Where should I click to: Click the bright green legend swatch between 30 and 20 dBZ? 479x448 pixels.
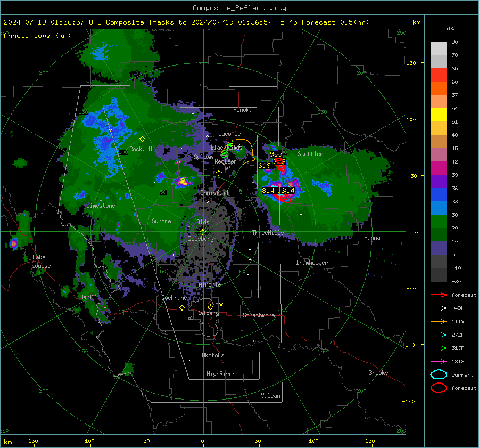(439, 222)
